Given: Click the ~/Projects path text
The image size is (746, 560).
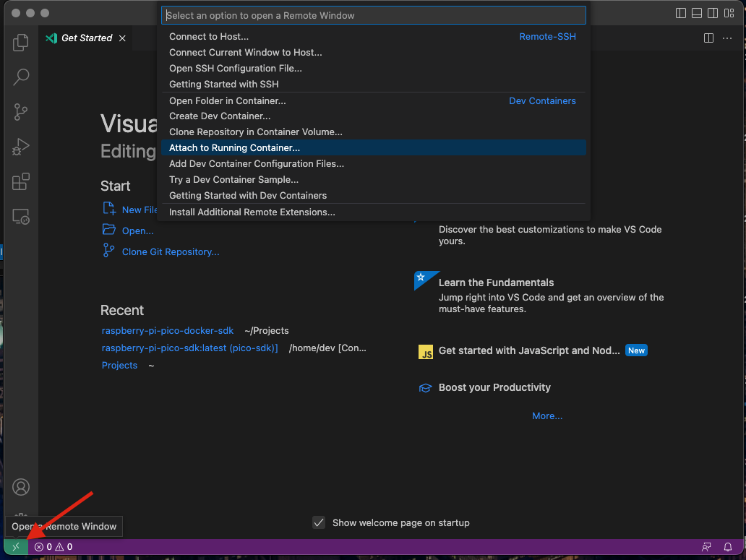Looking at the screenshot, I should point(267,330).
